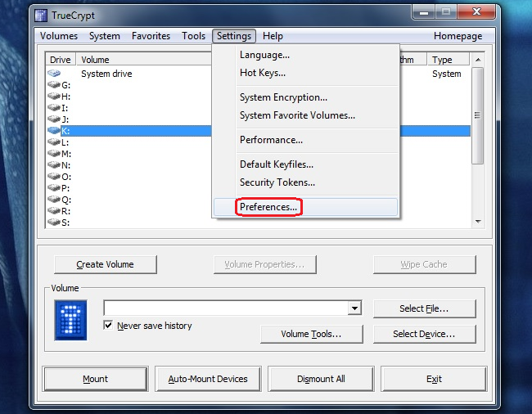Click the R: drive icon

pyautogui.click(x=54, y=210)
